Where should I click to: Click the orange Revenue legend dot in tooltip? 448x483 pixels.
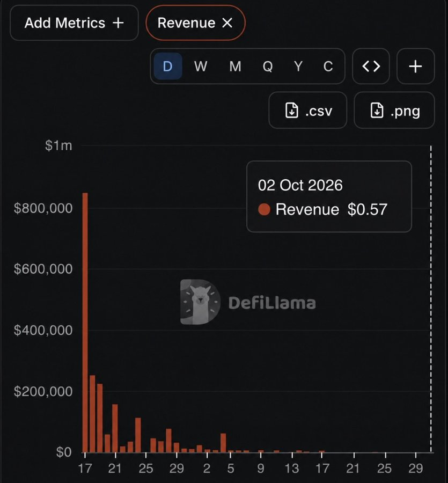coord(264,209)
